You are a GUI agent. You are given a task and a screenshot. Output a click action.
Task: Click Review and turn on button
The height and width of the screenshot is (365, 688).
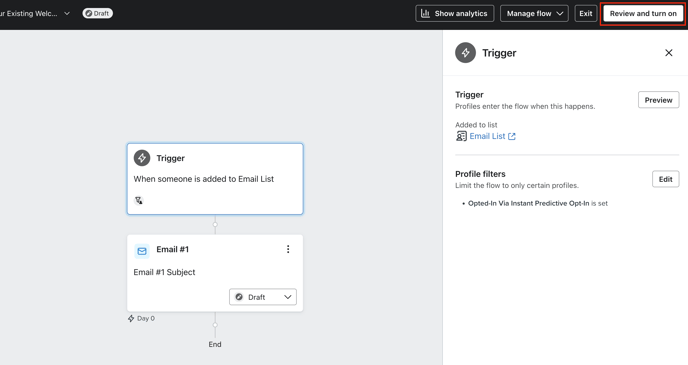643,13
